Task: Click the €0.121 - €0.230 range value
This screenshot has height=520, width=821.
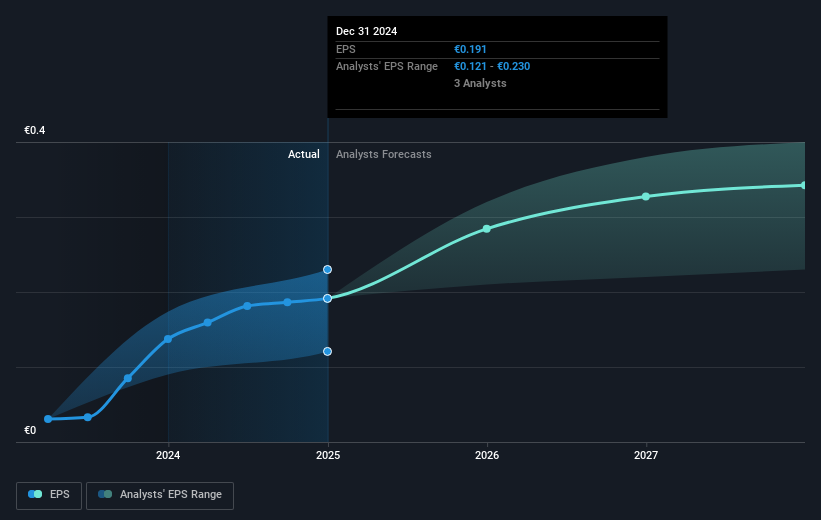Action: click(x=492, y=67)
